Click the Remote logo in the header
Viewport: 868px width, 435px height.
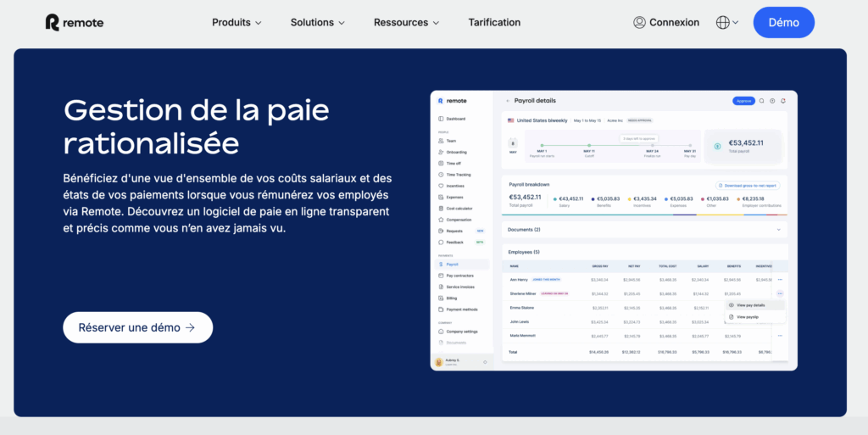click(75, 23)
